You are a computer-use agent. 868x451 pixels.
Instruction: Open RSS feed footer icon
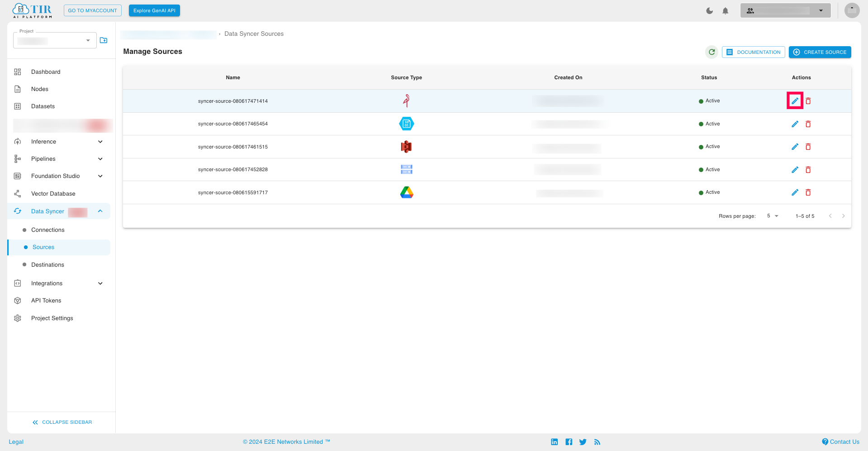click(598, 442)
